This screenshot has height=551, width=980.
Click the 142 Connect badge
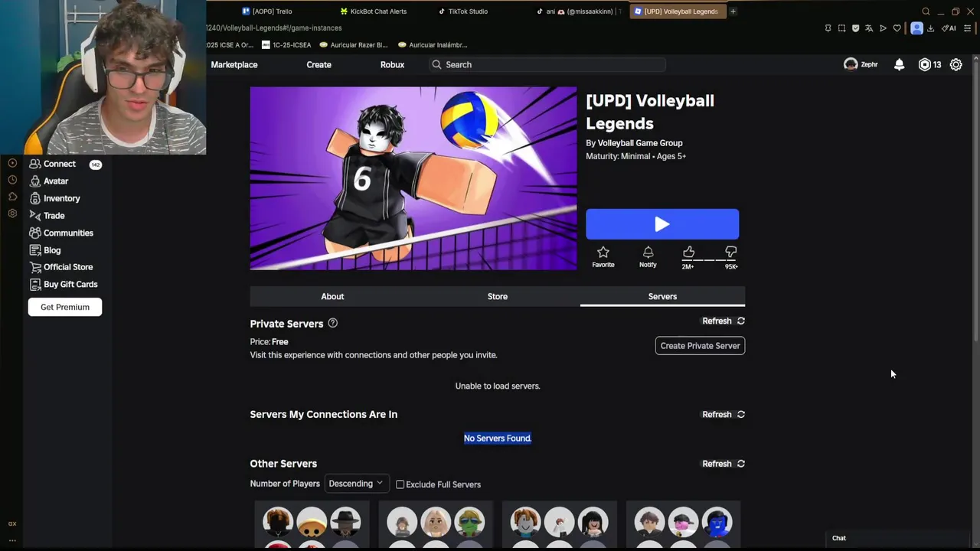[95, 165]
